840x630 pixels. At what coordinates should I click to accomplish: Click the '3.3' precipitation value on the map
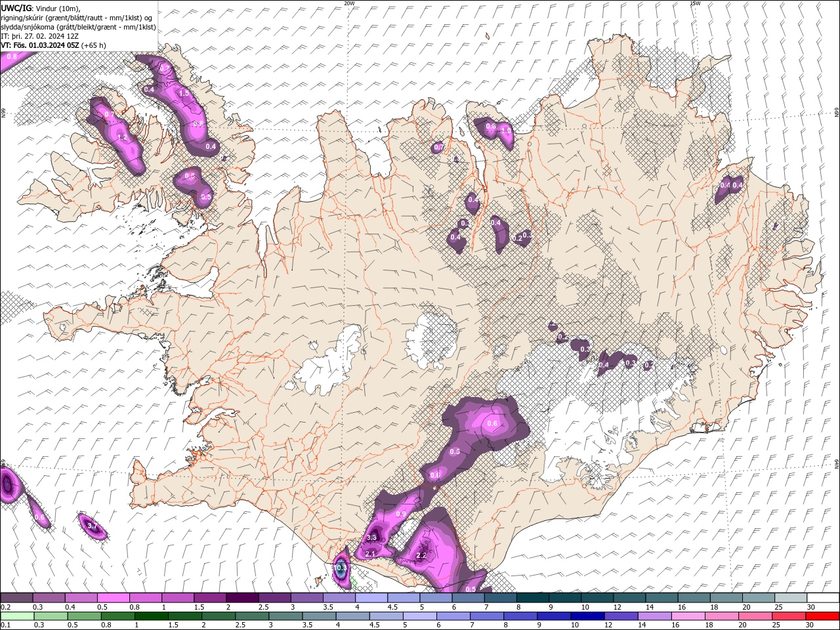[x=371, y=537]
